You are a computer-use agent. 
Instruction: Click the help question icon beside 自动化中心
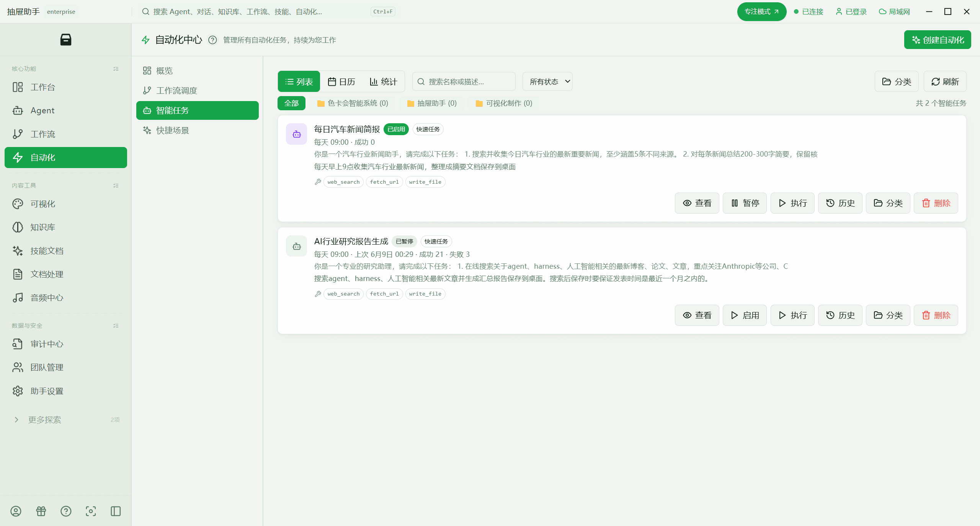[x=212, y=40]
